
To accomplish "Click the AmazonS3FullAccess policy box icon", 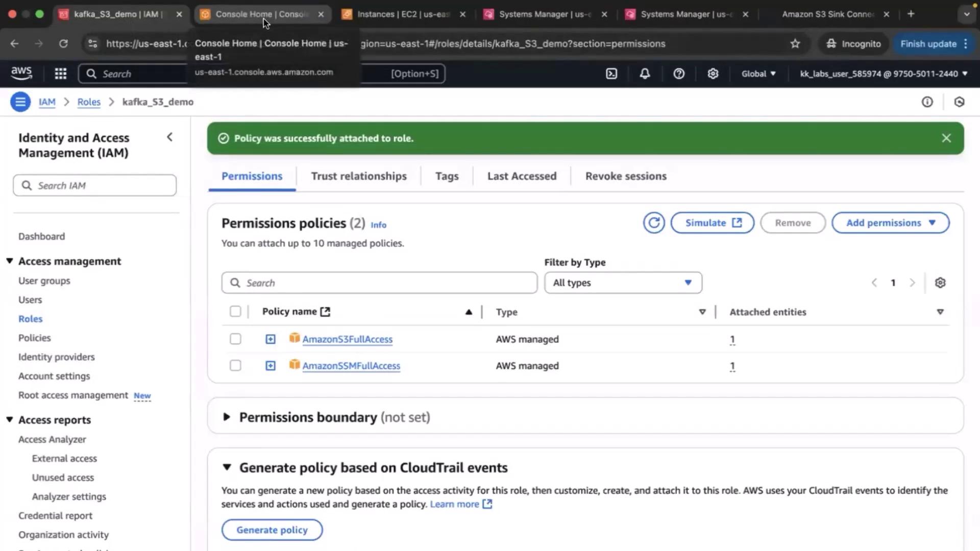I will point(295,338).
